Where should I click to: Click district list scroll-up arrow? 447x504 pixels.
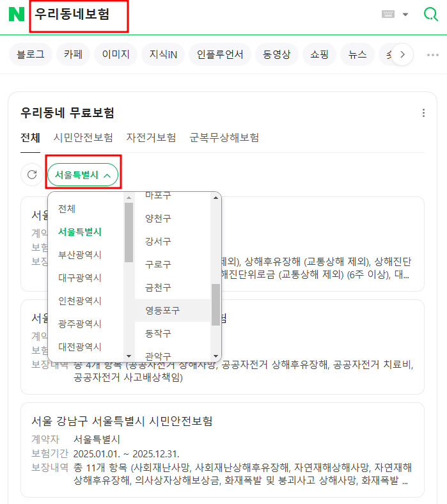point(216,198)
